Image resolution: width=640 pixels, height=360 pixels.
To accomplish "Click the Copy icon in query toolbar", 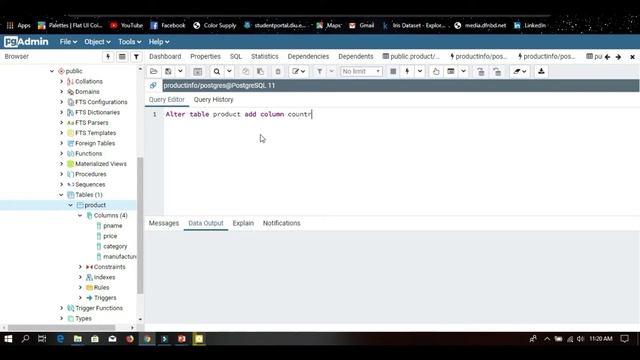I will (x=246, y=71).
